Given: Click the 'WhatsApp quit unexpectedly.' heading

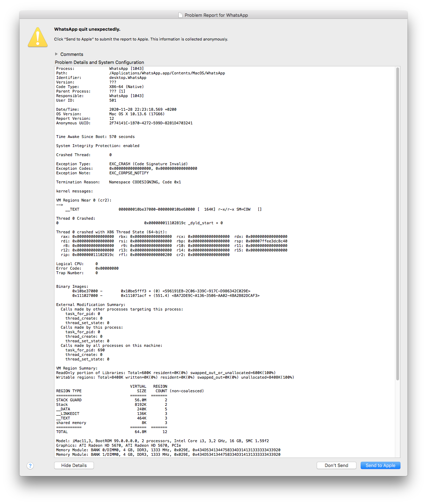Looking at the screenshot, I should click(87, 29).
